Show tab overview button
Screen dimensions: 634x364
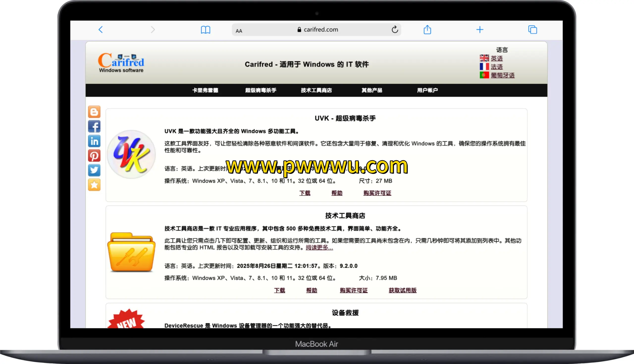click(x=532, y=30)
